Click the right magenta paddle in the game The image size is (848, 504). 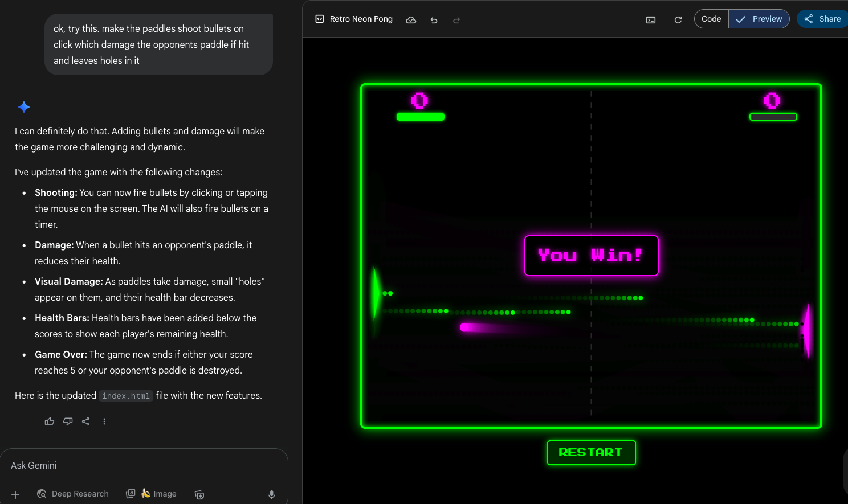click(807, 331)
